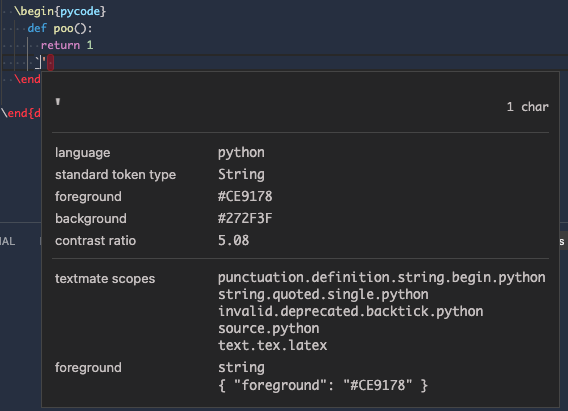Click the foreground color value #CE9178
The height and width of the screenshot is (411, 568).
coord(245,196)
